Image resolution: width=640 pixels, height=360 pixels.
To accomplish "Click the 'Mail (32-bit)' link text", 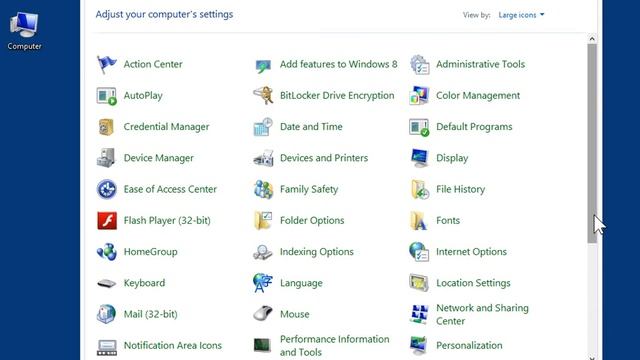I will (x=151, y=314).
